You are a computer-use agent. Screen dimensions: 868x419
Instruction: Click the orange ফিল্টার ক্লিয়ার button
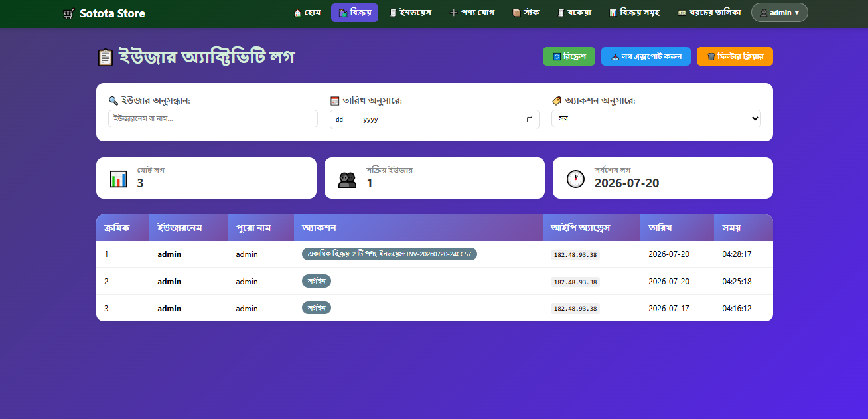click(x=735, y=56)
